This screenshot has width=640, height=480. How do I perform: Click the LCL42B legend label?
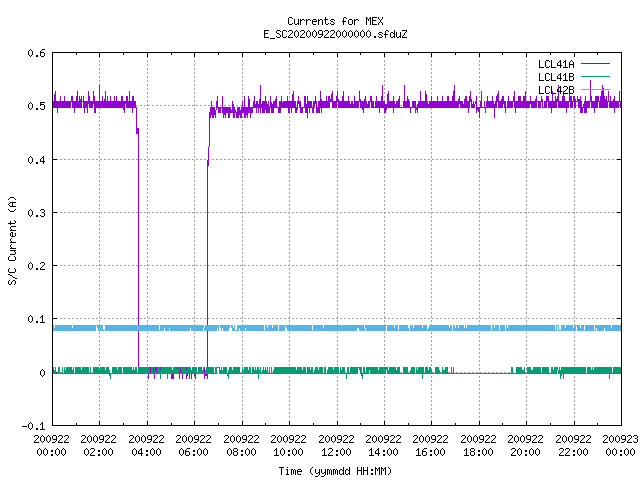tap(556, 90)
